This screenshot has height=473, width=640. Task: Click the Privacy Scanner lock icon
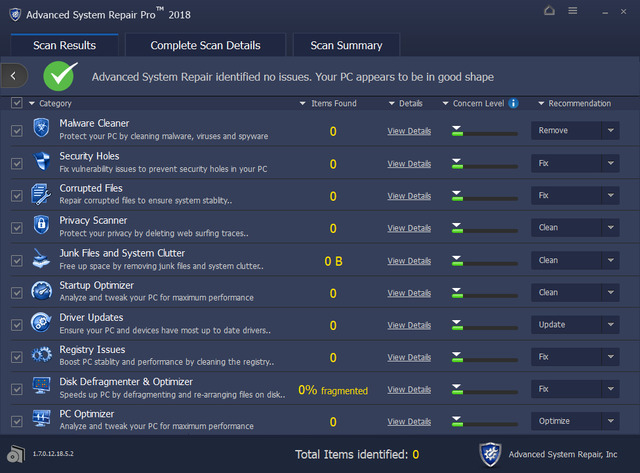click(x=42, y=227)
